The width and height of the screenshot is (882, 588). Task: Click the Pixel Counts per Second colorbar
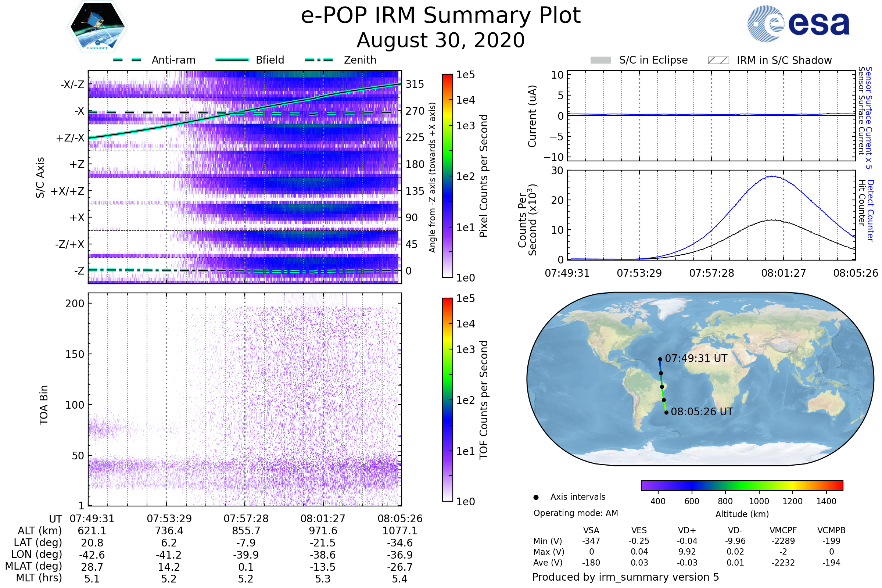pyautogui.click(x=447, y=176)
